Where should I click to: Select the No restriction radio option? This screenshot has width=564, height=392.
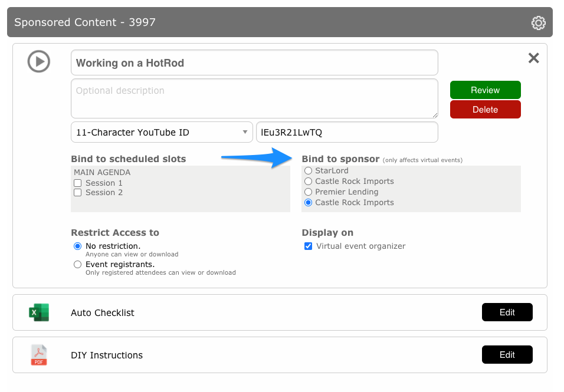[x=78, y=246]
